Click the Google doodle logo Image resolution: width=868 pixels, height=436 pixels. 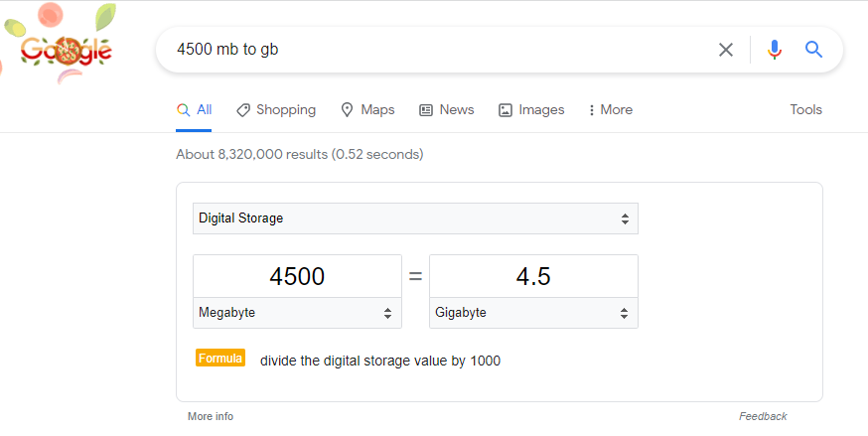pos(66,52)
